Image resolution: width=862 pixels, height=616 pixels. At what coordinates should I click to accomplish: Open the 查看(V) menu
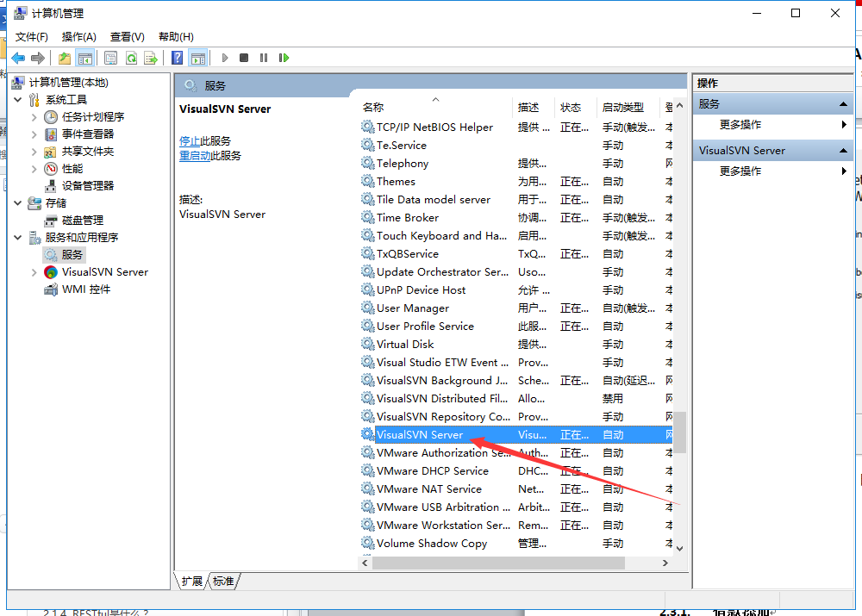(x=128, y=37)
